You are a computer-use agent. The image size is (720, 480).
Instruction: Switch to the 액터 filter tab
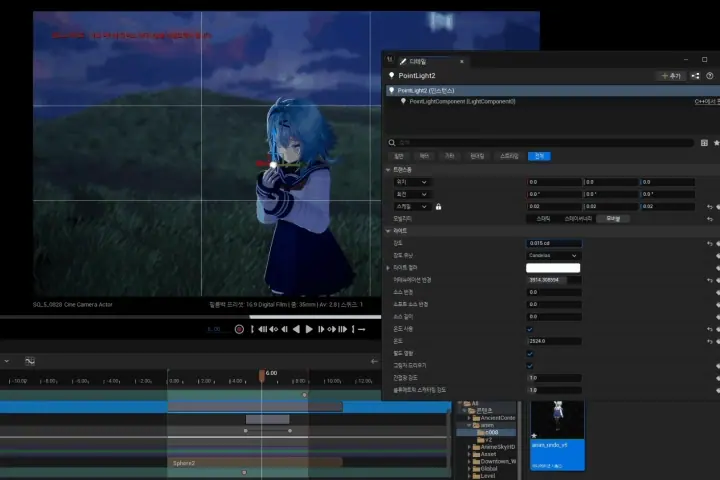(424, 156)
